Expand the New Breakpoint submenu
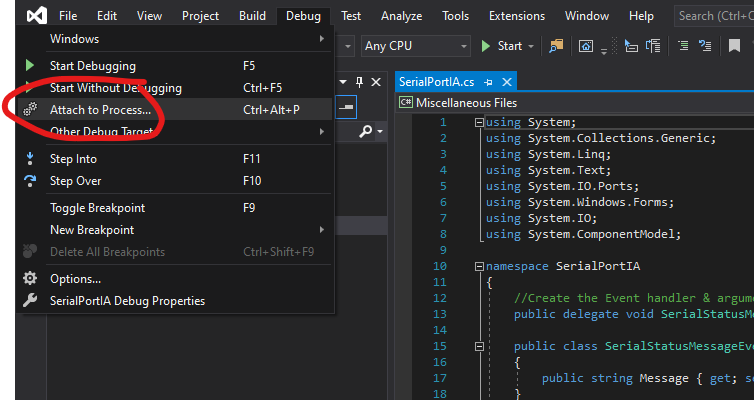Viewport: 754px width, 400px height. coord(175,230)
